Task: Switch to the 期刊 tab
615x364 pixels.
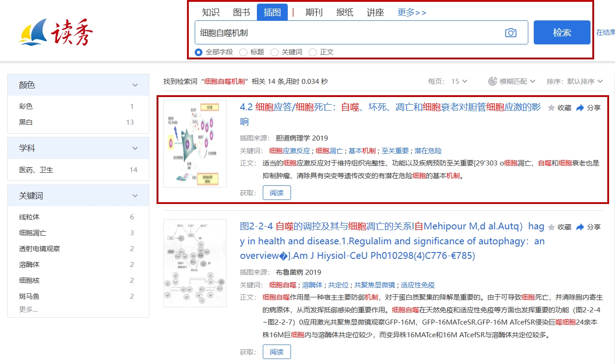Action: (x=314, y=12)
